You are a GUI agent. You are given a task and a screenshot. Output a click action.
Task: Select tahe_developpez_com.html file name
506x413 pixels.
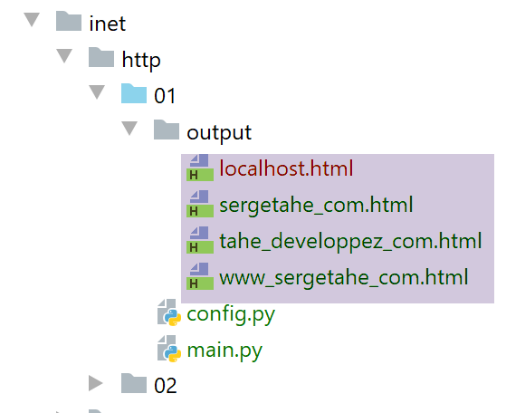[x=350, y=241]
